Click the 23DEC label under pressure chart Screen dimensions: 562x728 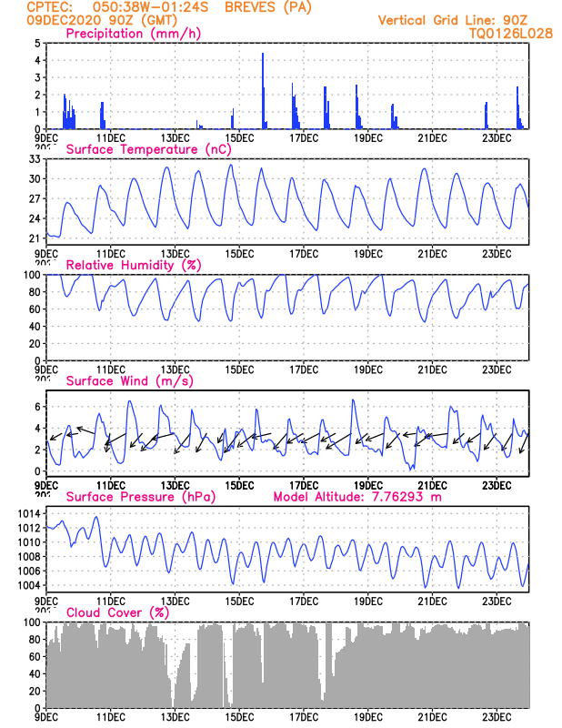click(497, 602)
